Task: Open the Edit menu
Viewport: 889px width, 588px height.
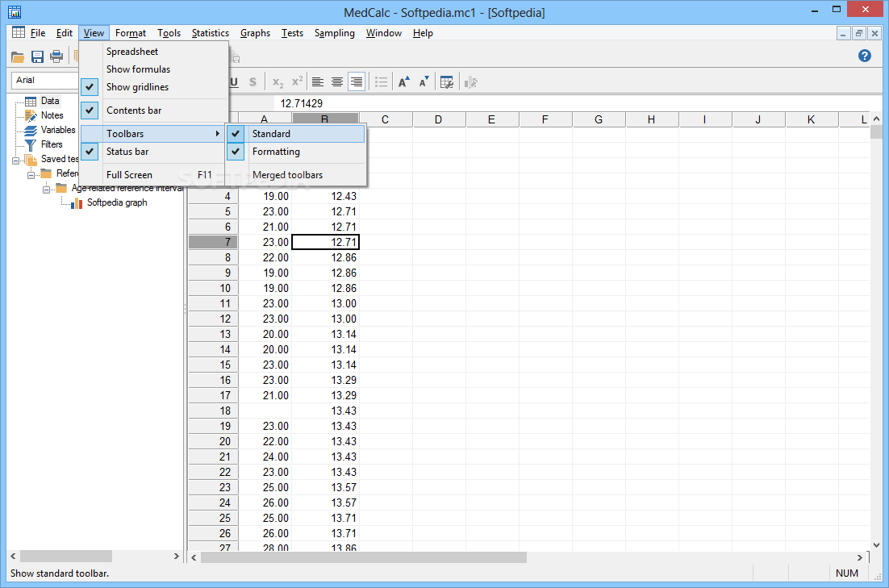Action: [64, 33]
